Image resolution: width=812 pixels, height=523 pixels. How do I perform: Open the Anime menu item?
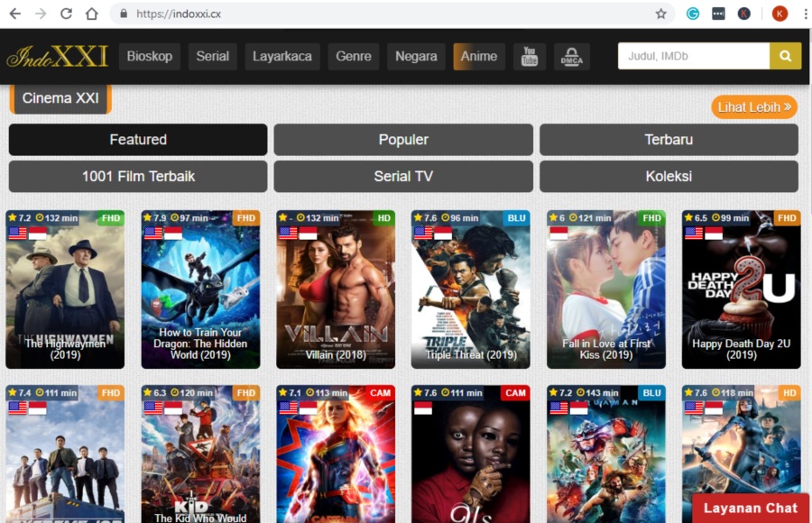[x=479, y=57]
